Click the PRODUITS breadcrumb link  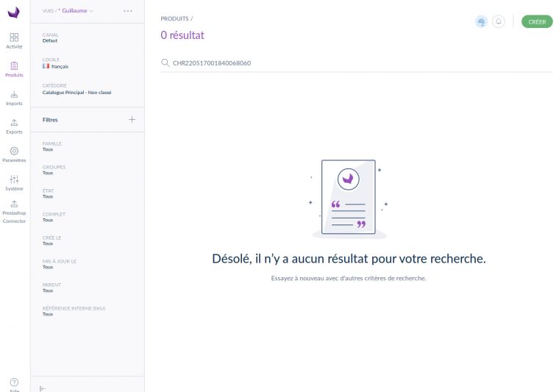coord(174,18)
